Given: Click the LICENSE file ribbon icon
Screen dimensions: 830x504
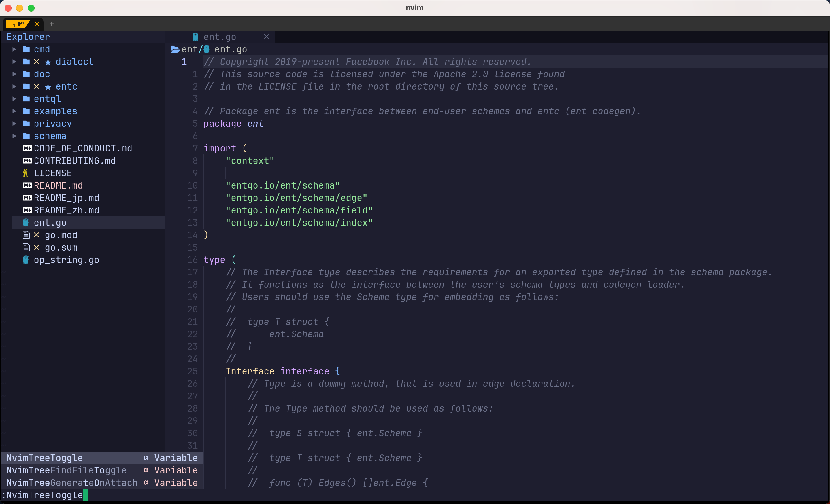Looking at the screenshot, I should point(26,173).
